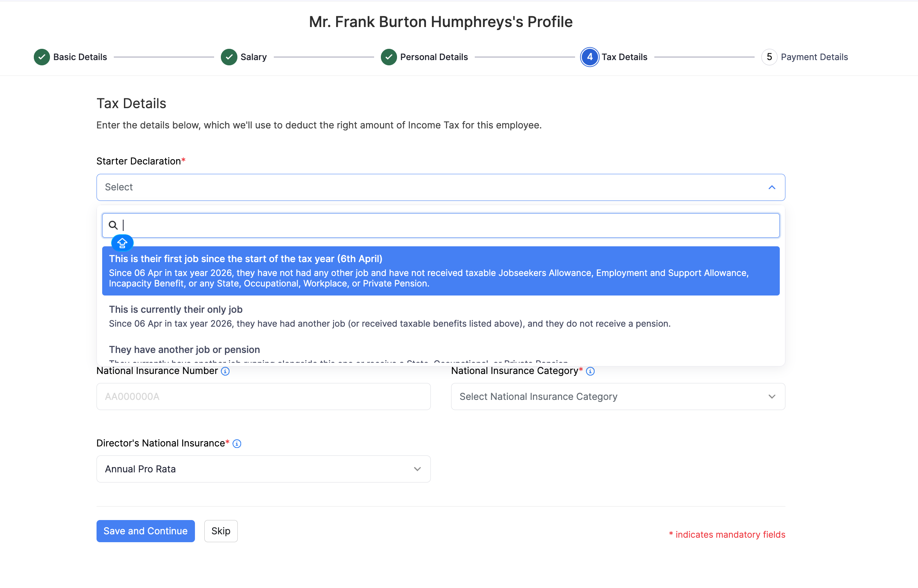Click the Salary step checkmark icon
This screenshot has height=588, width=918.
229,57
